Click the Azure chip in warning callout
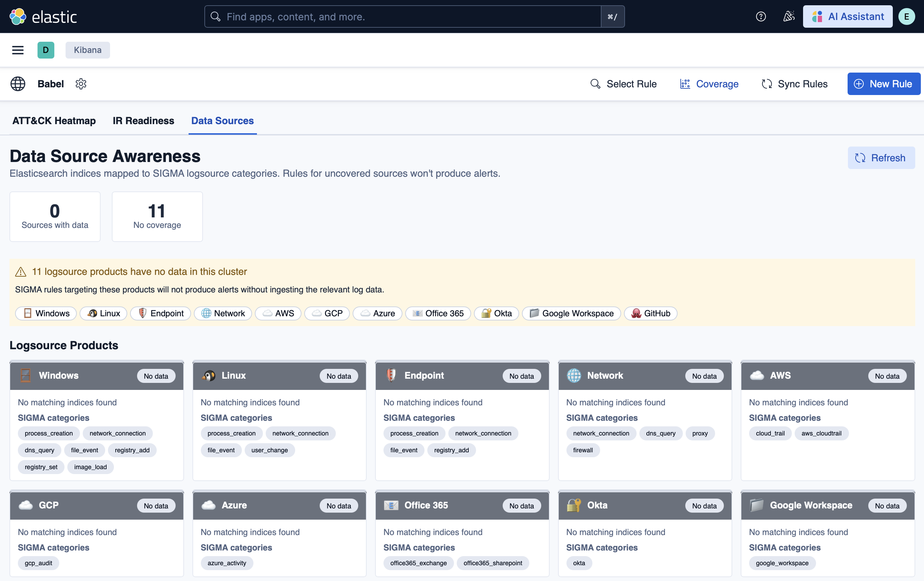The width and height of the screenshot is (924, 581). pos(377,313)
